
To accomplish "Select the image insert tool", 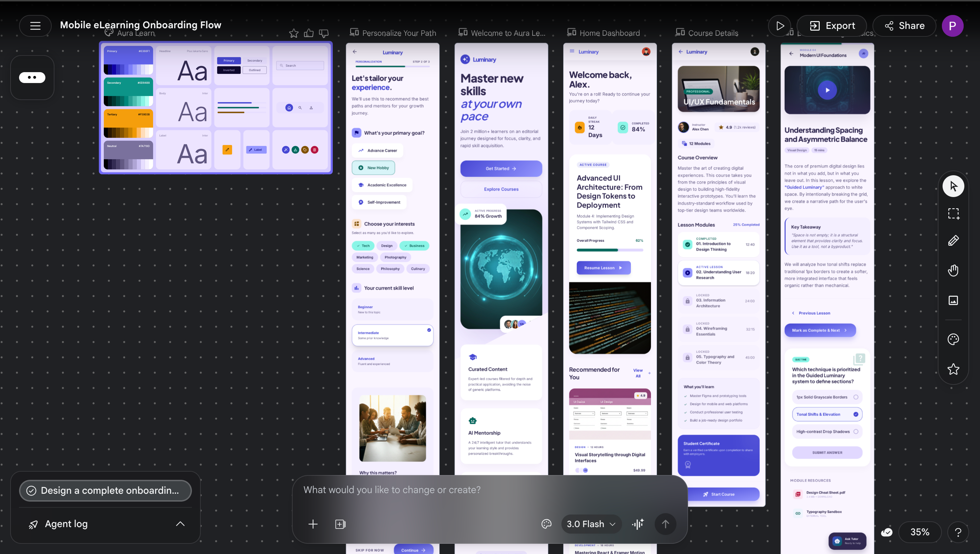I will tap(953, 300).
